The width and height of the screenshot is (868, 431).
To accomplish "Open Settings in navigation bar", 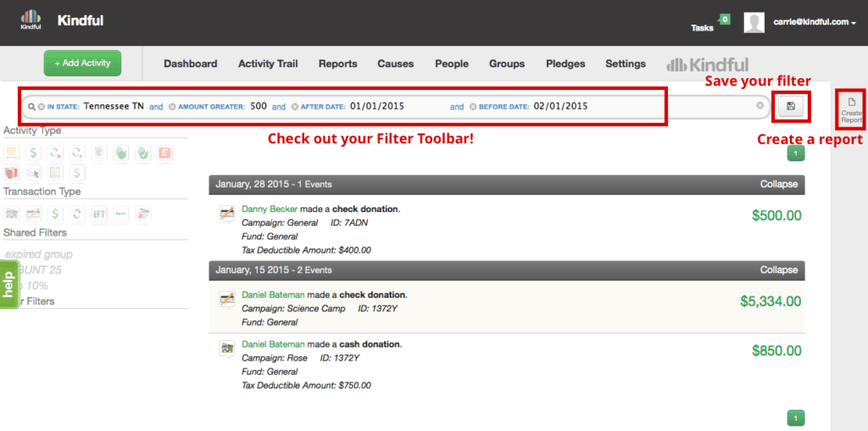I will click(x=626, y=64).
